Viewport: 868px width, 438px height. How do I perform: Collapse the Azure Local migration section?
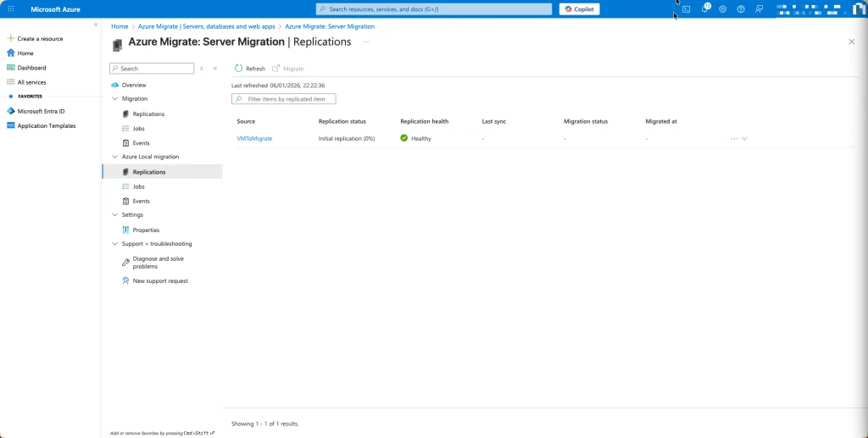[x=115, y=157]
